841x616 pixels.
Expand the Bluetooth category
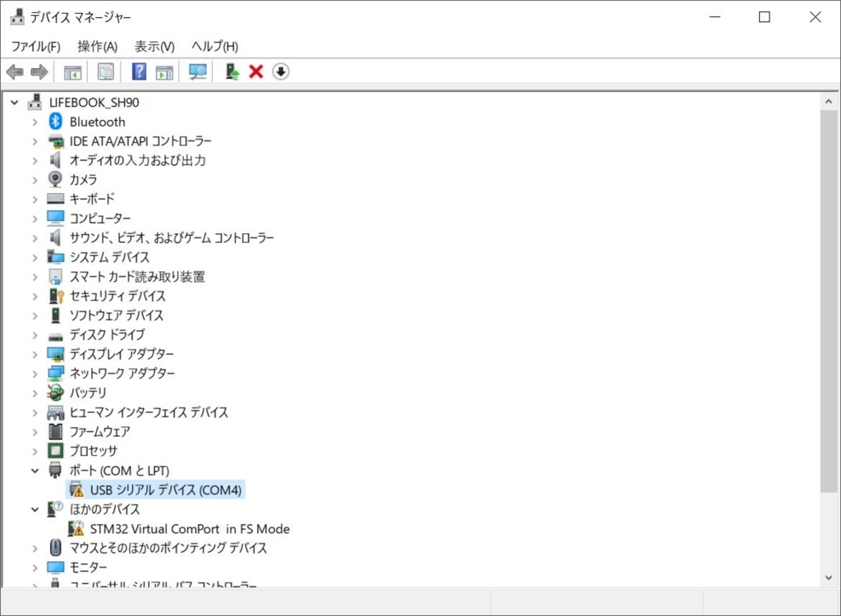click(x=34, y=122)
